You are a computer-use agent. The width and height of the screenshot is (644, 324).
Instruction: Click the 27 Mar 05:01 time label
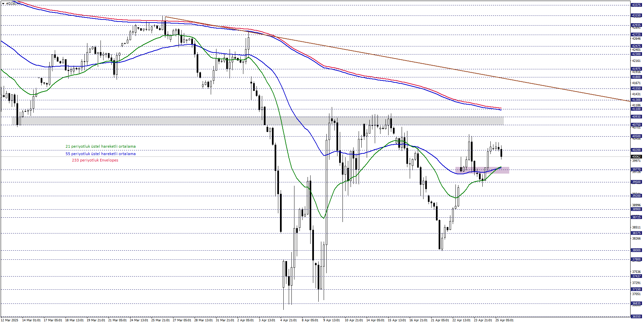(x=182, y=320)
